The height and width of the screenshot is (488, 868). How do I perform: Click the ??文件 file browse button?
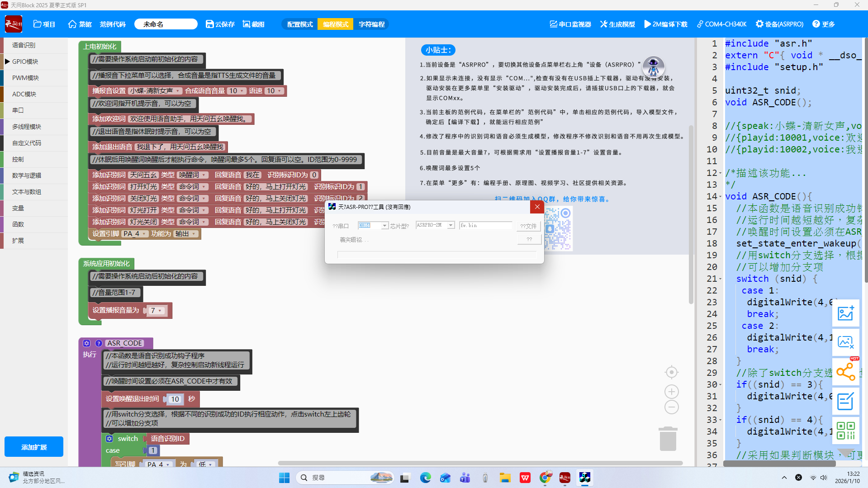[x=528, y=226]
